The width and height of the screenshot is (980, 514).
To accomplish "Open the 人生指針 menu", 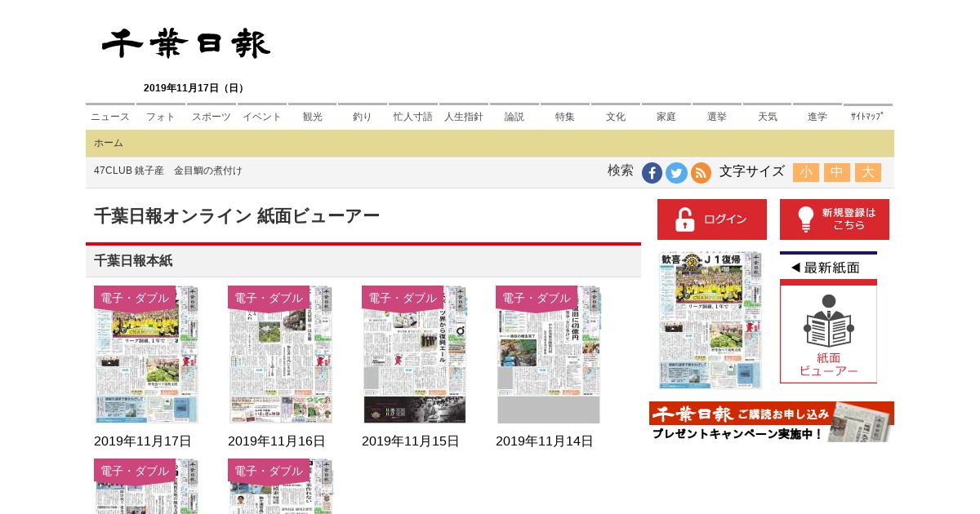I will coord(464,116).
